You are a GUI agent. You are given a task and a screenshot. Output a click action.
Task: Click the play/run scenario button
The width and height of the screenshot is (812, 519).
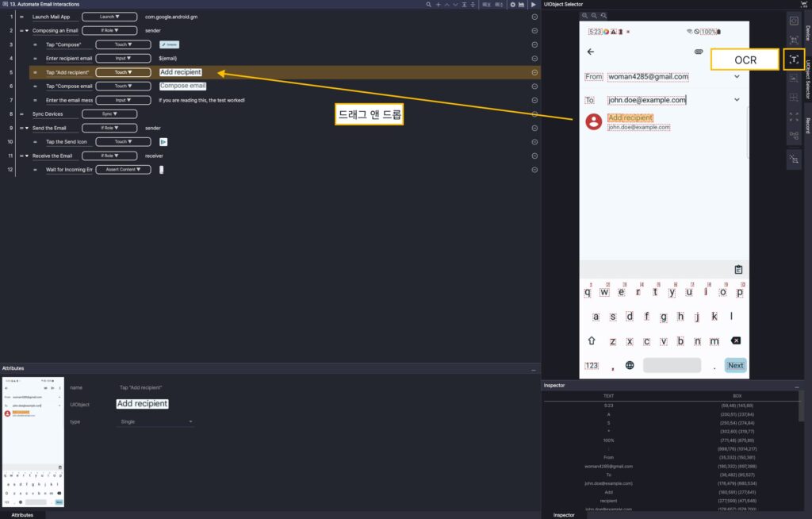tap(533, 5)
